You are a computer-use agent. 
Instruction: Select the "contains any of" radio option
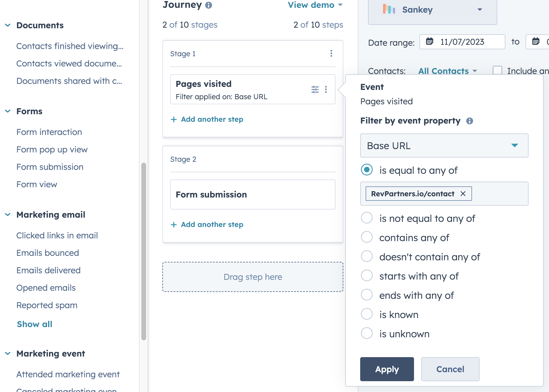point(367,237)
